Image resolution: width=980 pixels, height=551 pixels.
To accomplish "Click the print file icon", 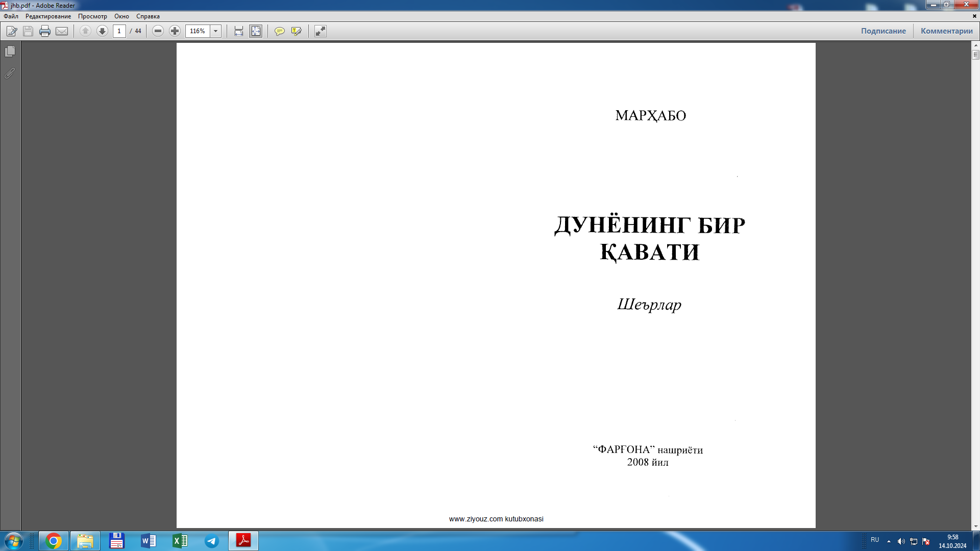I will [x=45, y=31].
